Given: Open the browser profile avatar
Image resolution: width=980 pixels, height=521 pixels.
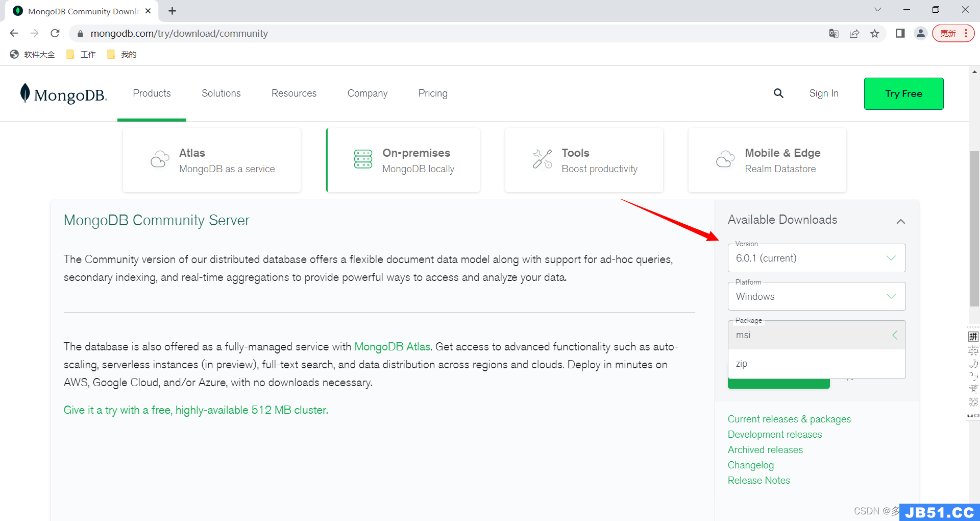Looking at the screenshot, I should (x=921, y=34).
